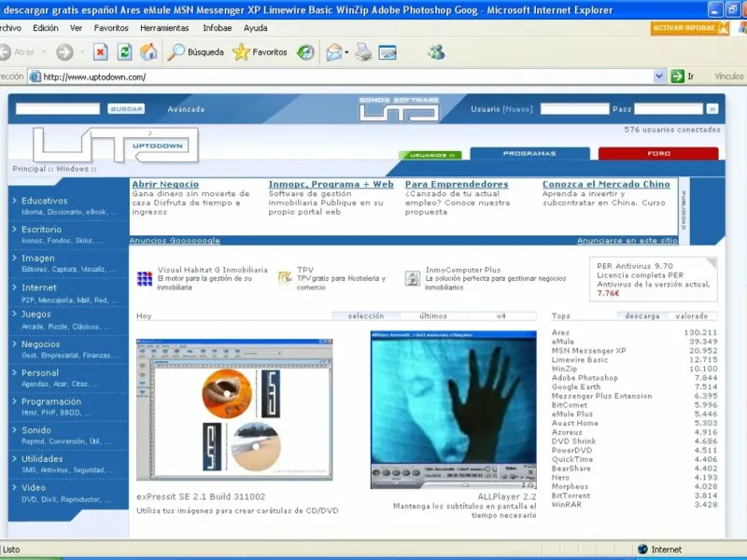Open the Ayuda menu
747x560 pixels.
pos(255,28)
